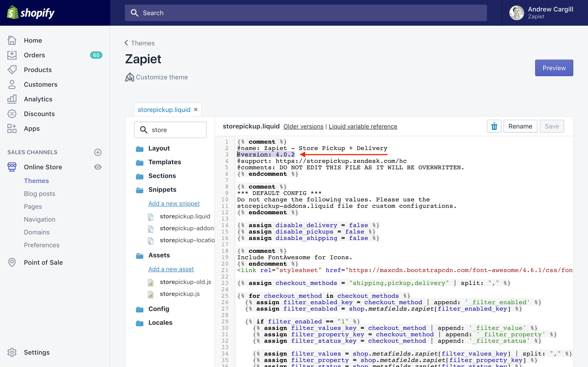Open storepickup-old.js asset file
This screenshot has width=588, height=367.
(x=185, y=282)
